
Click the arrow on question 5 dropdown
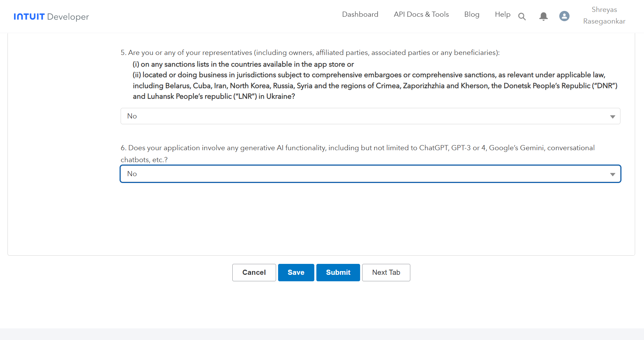tap(613, 117)
